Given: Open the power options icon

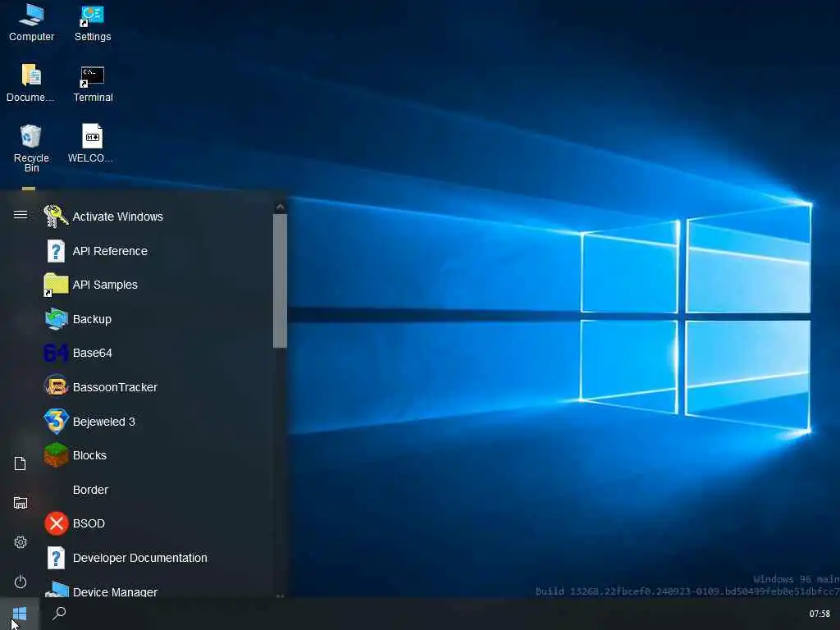Looking at the screenshot, I should pos(21,582).
